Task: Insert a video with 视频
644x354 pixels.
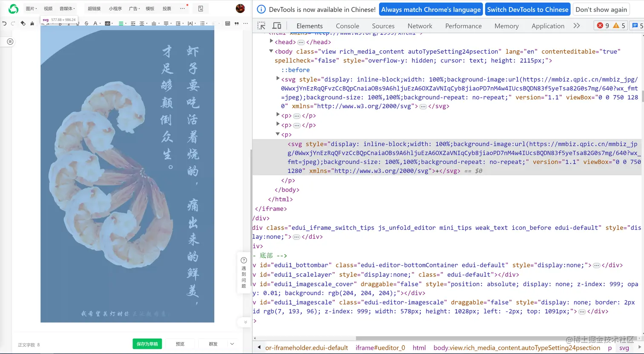Action: click(x=48, y=9)
